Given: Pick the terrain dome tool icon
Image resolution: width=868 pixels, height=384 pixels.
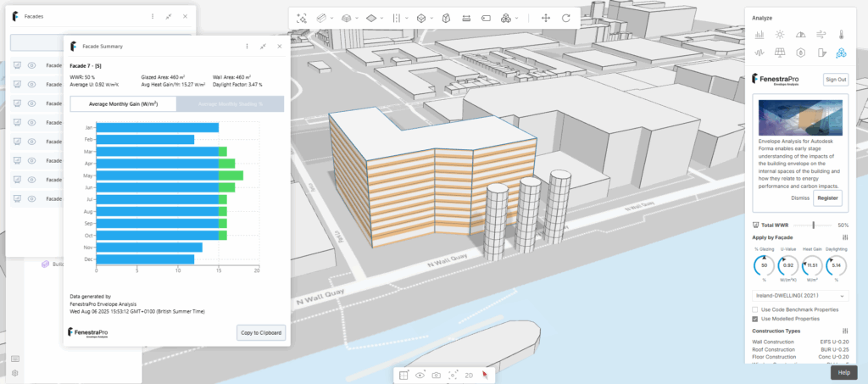Looking at the screenshot, I should click(x=347, y=19).
